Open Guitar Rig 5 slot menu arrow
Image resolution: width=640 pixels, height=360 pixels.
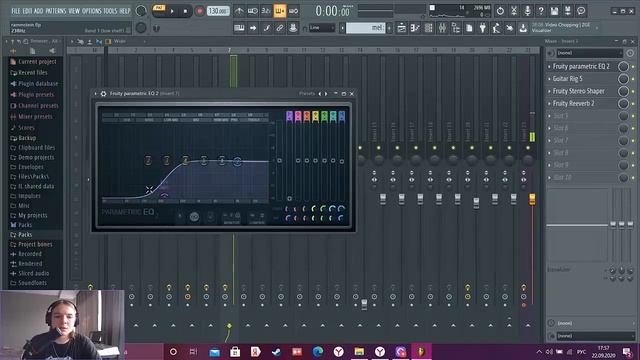(549, 79)
